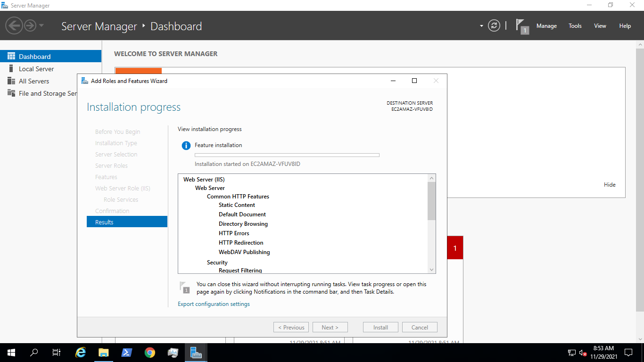
Task: Open Task View from the taskbar
Action: pyautogui.click(x=56, y=352)
